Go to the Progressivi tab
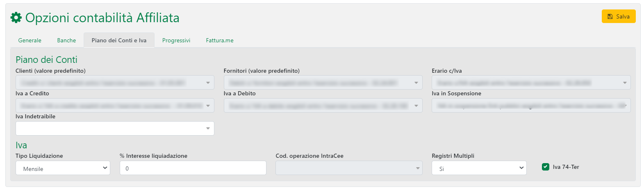 point(176,40)
